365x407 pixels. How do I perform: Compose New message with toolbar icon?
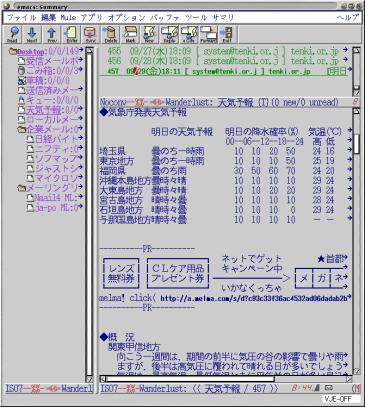click(x=150, y=34)
